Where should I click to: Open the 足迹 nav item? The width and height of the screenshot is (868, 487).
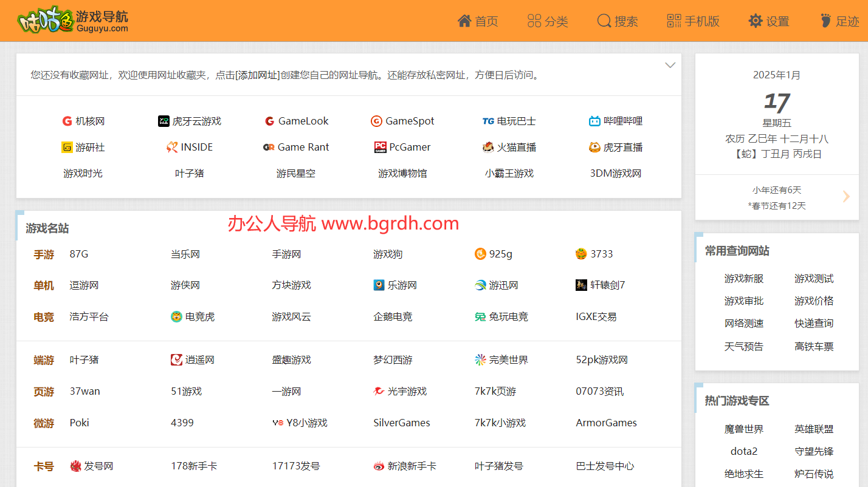coord(839,21)
